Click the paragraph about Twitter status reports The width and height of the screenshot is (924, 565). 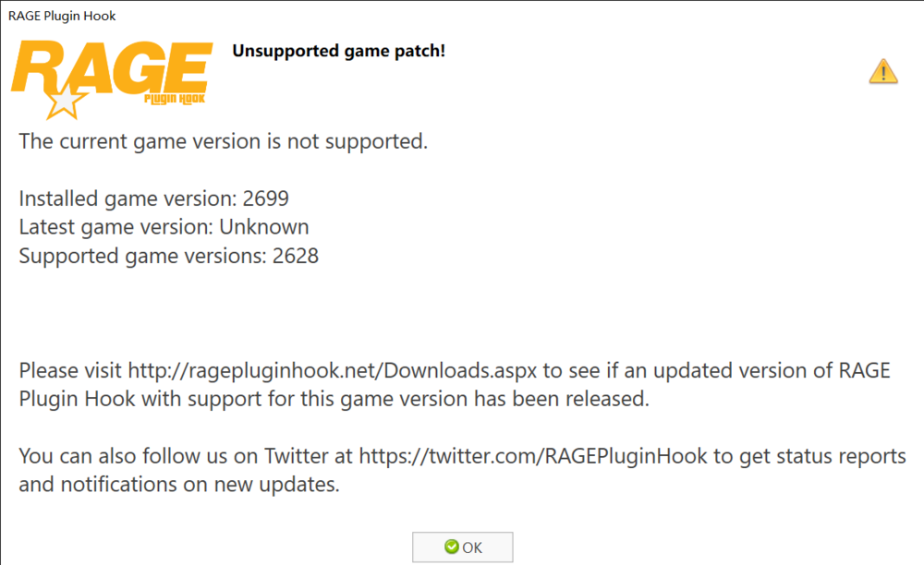(x=462, y=469)
